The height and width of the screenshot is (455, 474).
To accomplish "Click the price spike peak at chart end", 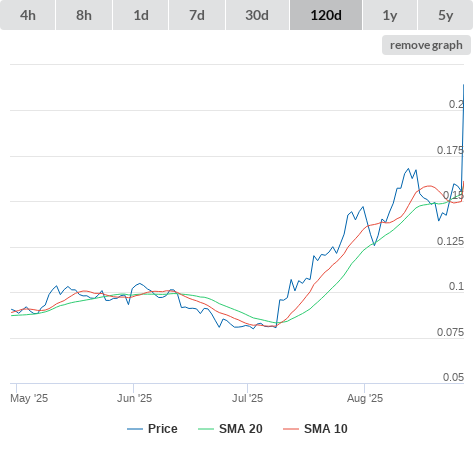I will click(x=463, y=85).
